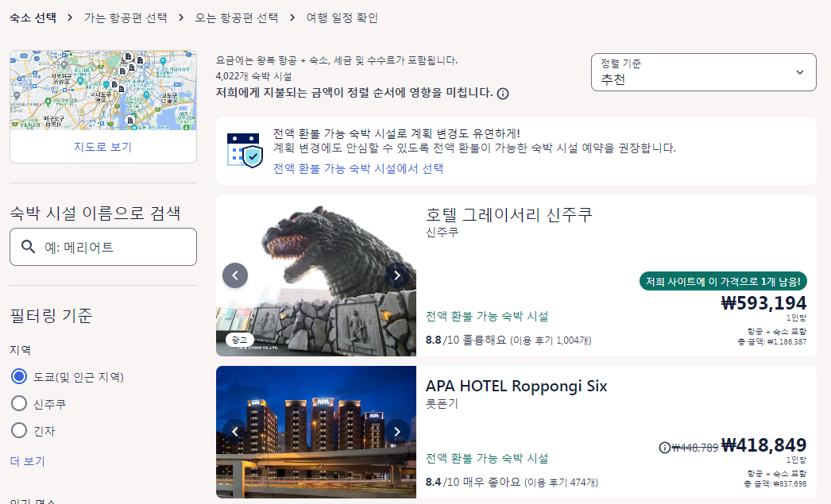
Task: Click 총 금액: ₩1,186,387 text
Action: click(772, 342)
